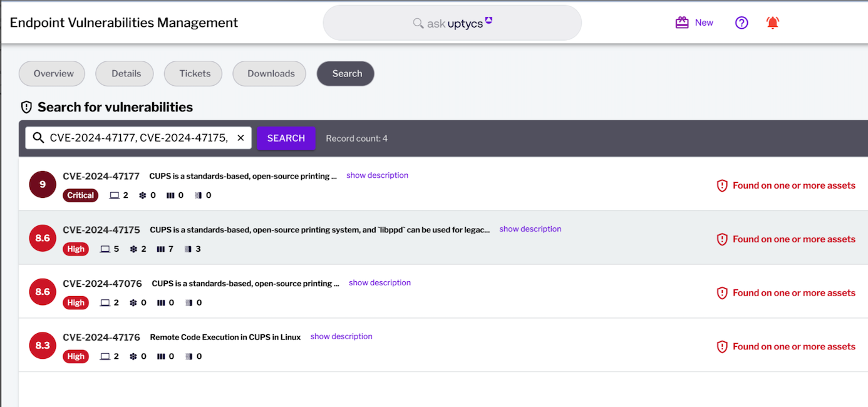The image size is (868, 407).
Task: Click the CVE-2024-47175 identifier text
Action: pyautogui.click(x=101, y=230)
